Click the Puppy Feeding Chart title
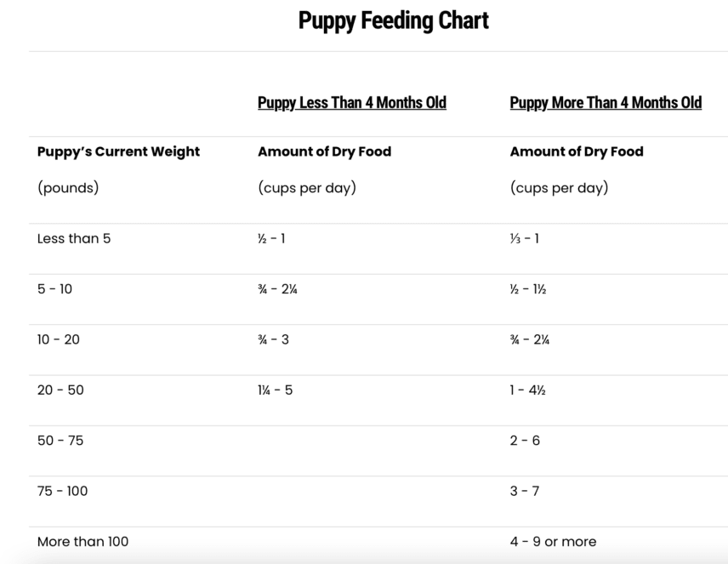The image size is (728, 564). pos(393,20)
